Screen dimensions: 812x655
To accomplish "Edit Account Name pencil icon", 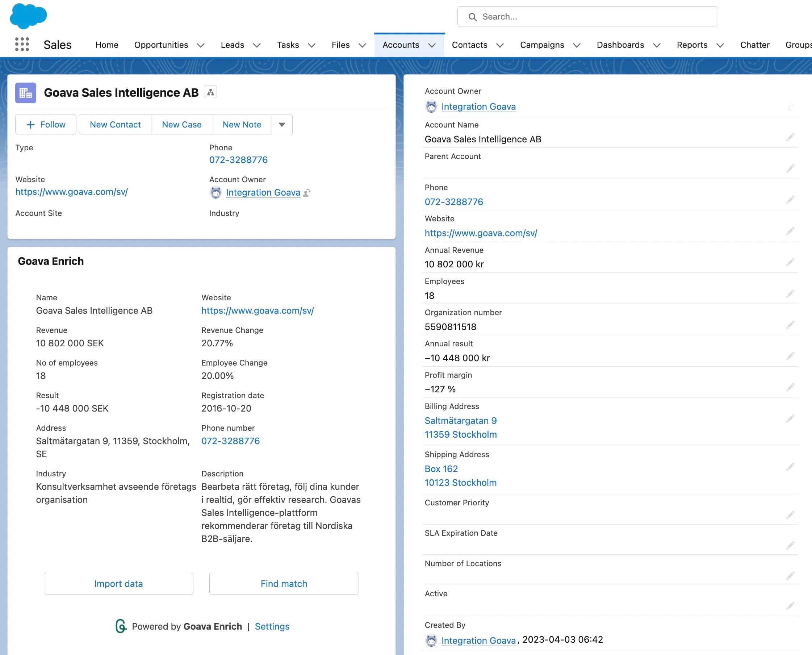I will click(790, 137).
